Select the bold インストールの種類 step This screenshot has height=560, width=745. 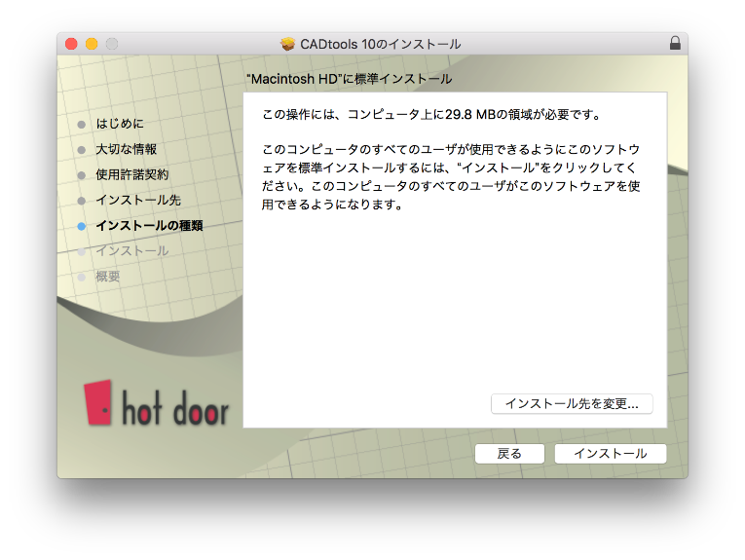[149, 226]
